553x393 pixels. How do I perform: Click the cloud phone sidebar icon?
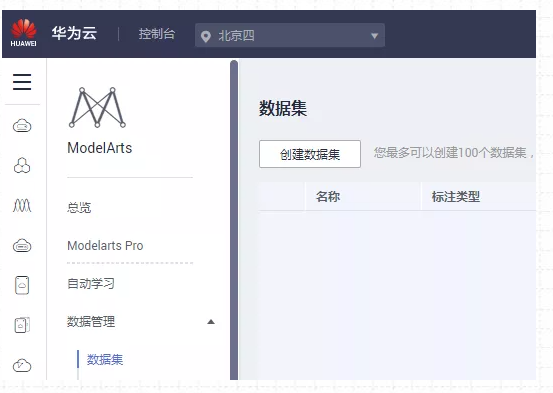pos(22,285)
